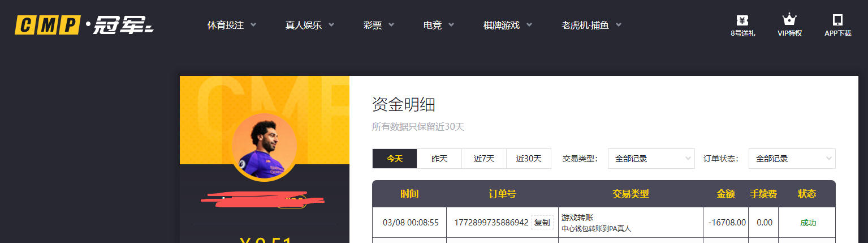The height and width of the screenshot is (243, 868).
Task: Click the 金额 column header
Action: click(726, 194)
